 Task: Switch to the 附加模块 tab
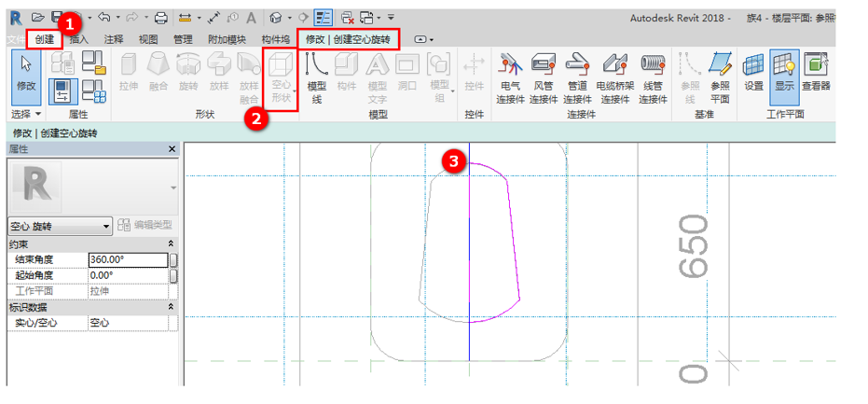coord(226,39)
